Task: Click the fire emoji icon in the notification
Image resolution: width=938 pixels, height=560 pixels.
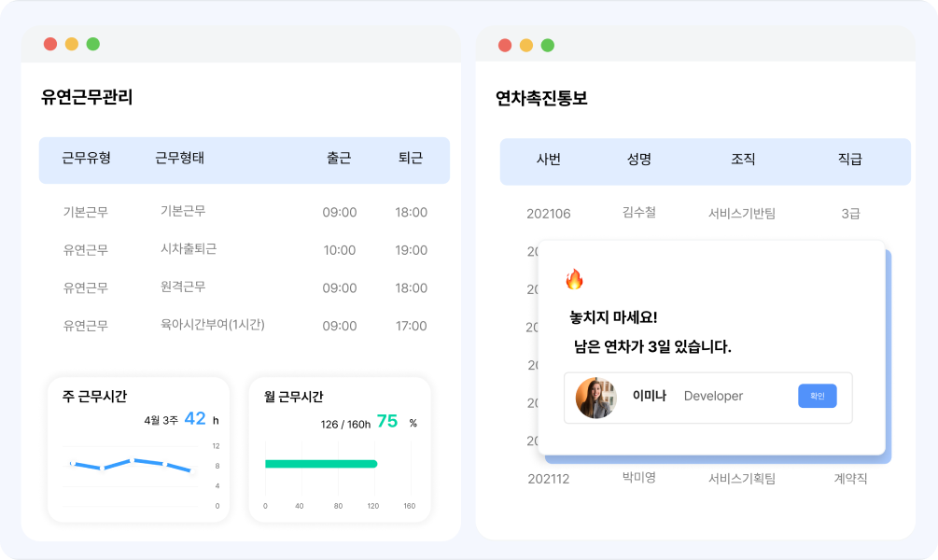Action: 574,279
